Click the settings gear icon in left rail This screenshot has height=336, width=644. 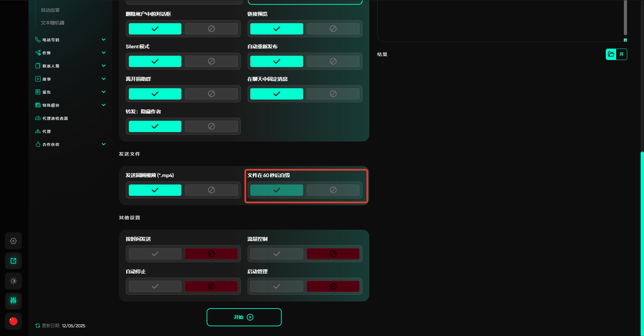click(x=13, y=241)
